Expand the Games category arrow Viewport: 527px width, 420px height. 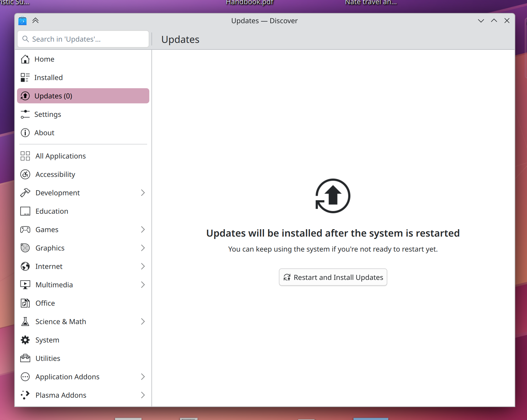pyautogui.click(x=143, y=229)
